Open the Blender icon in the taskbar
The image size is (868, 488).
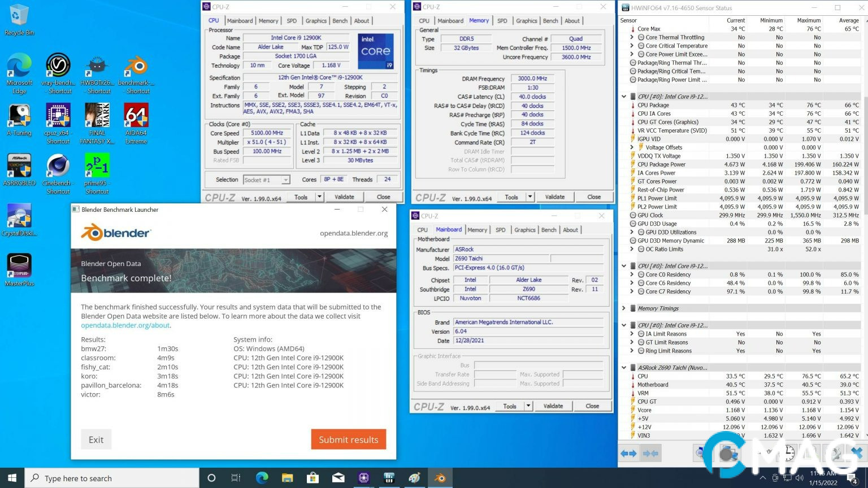click(440, 478)
